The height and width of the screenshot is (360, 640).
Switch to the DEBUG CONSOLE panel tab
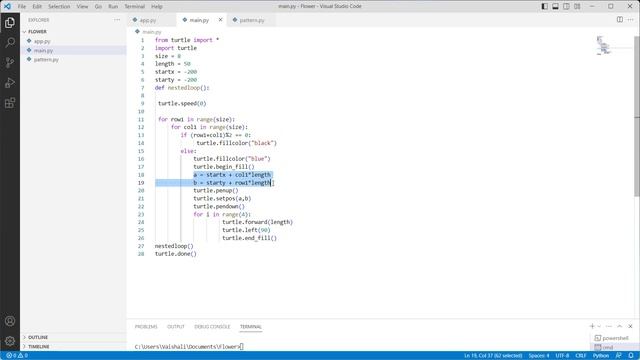click(x=212, y=327)
